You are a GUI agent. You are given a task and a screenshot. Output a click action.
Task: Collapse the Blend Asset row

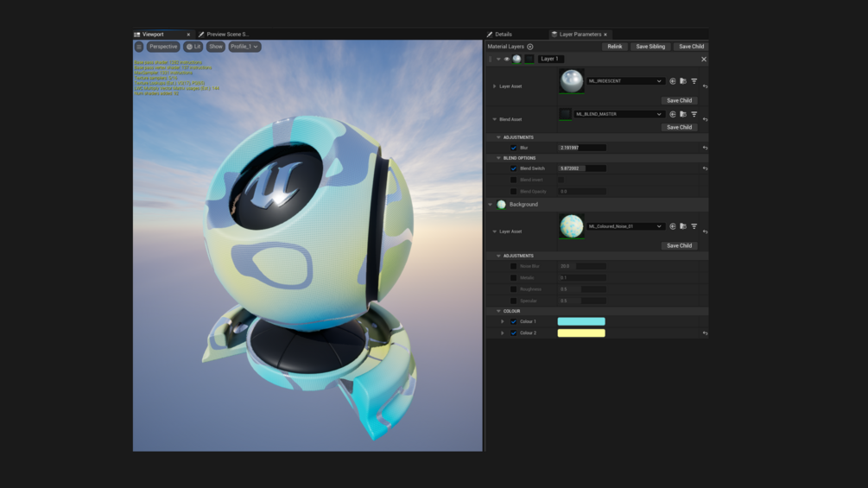(x=494, y=119)
